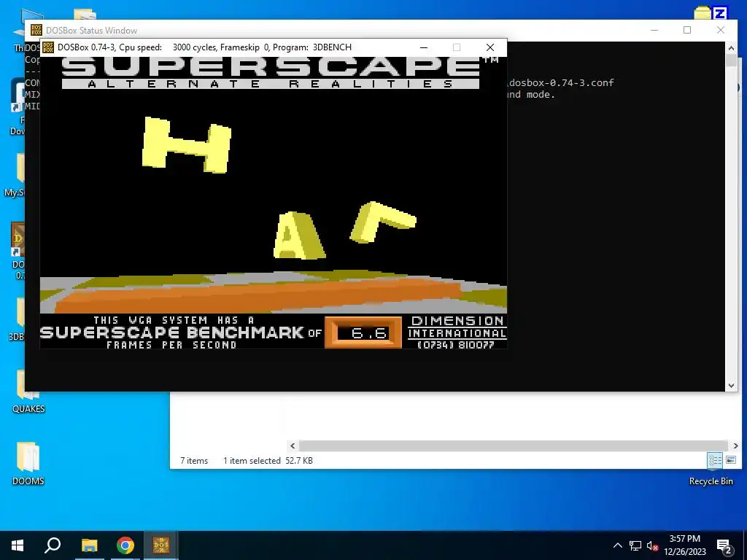Click the SUPERSCAPE Alternate Realities banner
747x560 pixels.
click(271, 73)
